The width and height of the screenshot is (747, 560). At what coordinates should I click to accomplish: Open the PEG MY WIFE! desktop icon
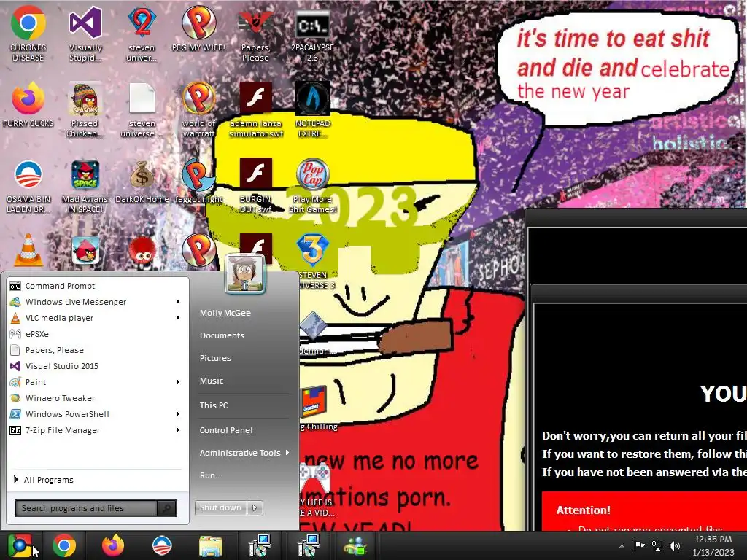[x=198, y=28]
